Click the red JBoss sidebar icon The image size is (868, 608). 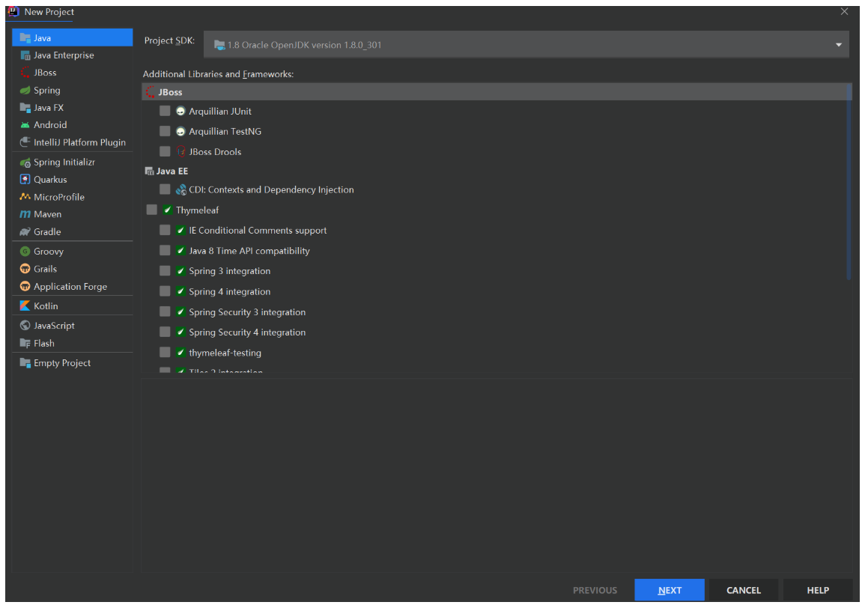point(25,73)
